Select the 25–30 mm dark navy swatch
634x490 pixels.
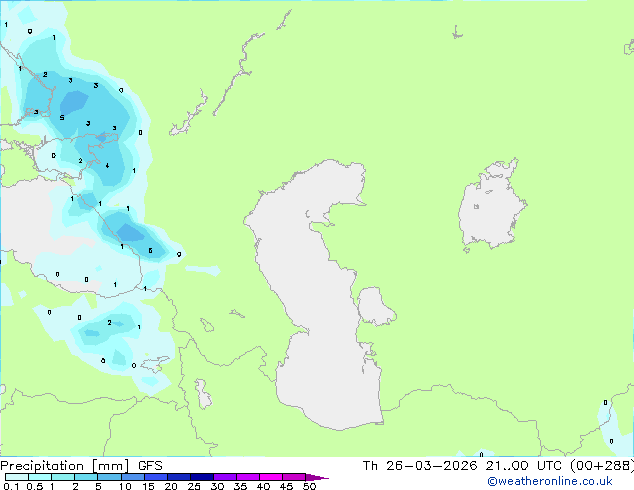click(202, 477)
